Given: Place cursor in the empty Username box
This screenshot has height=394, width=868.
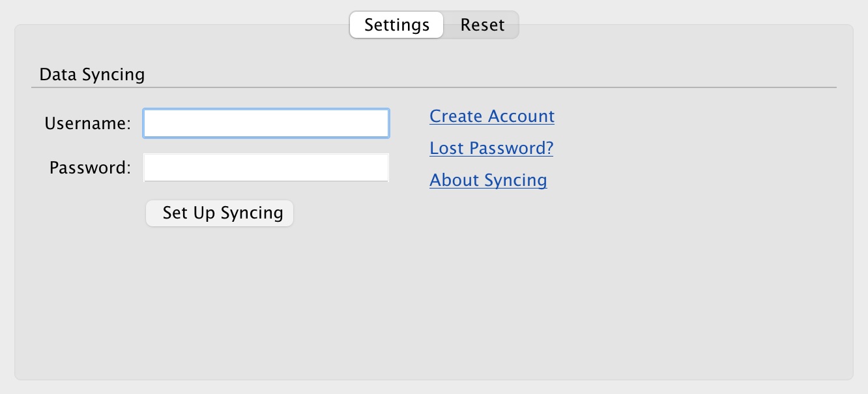Looking at the screenshot, I should click(266, 123).
